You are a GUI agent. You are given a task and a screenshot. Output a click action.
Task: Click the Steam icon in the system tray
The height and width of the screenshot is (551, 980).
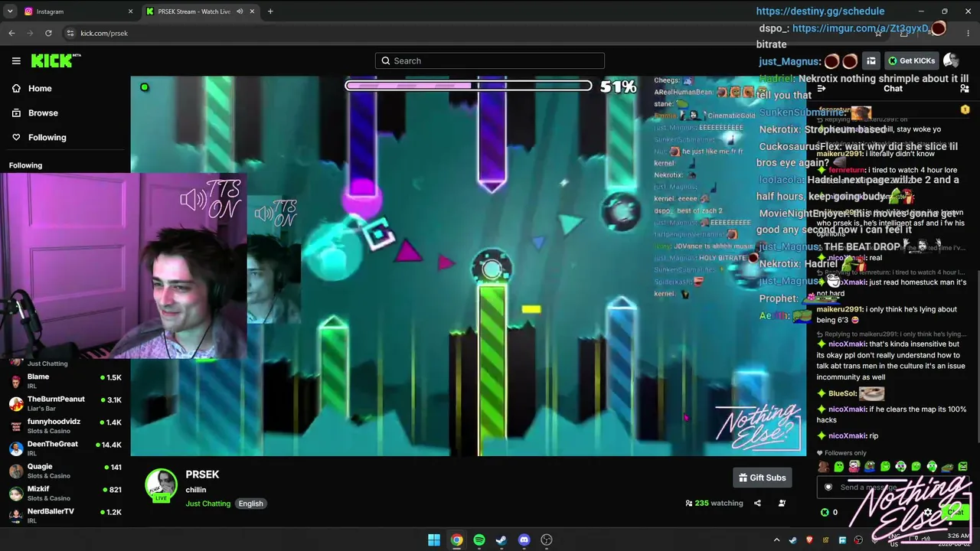tap(793, 540)
